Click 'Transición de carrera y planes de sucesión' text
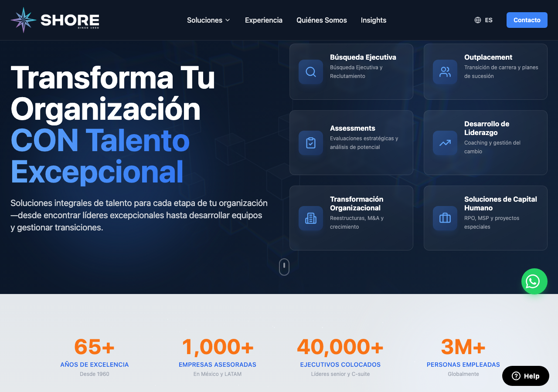 (501, 72)
